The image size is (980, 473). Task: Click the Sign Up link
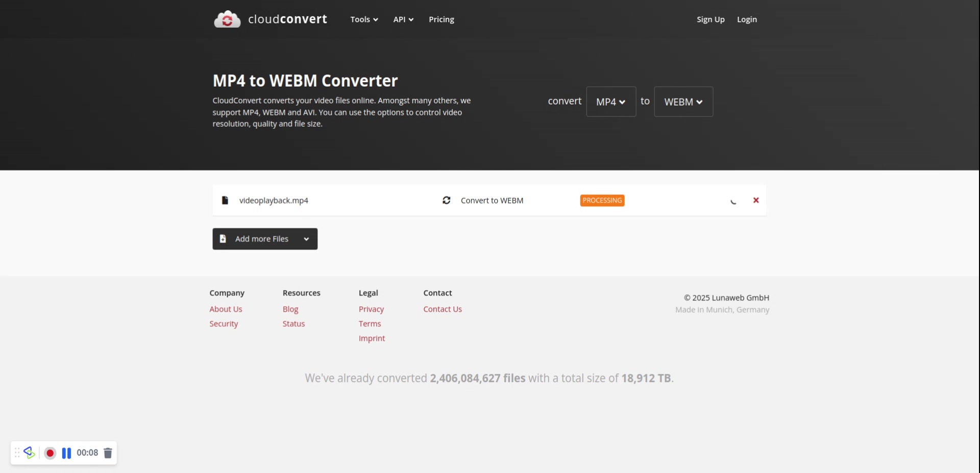point(710,19)
